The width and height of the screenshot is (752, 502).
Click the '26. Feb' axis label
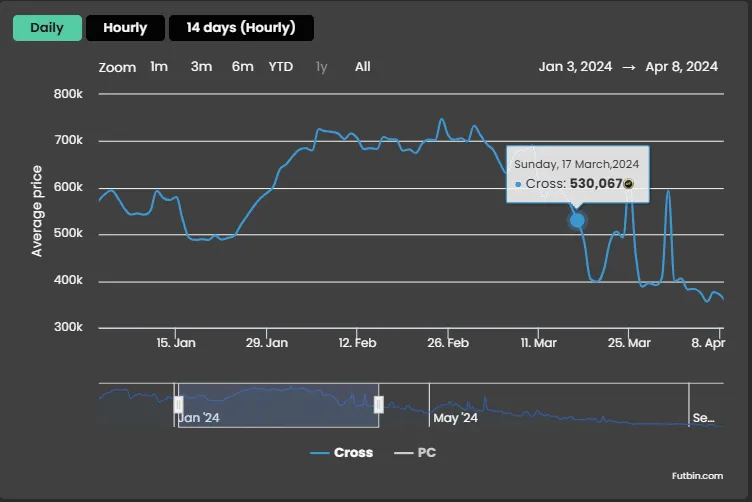[448, 343]
